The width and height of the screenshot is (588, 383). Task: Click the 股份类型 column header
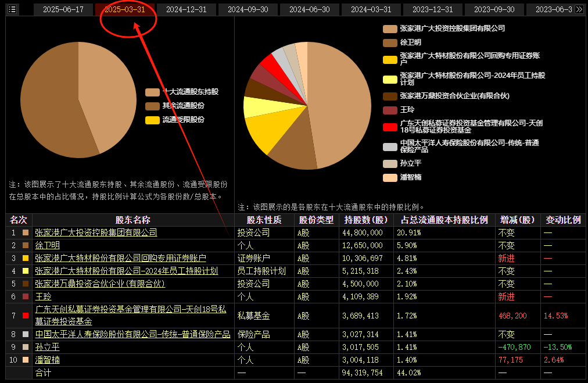(x=316, y=220)
